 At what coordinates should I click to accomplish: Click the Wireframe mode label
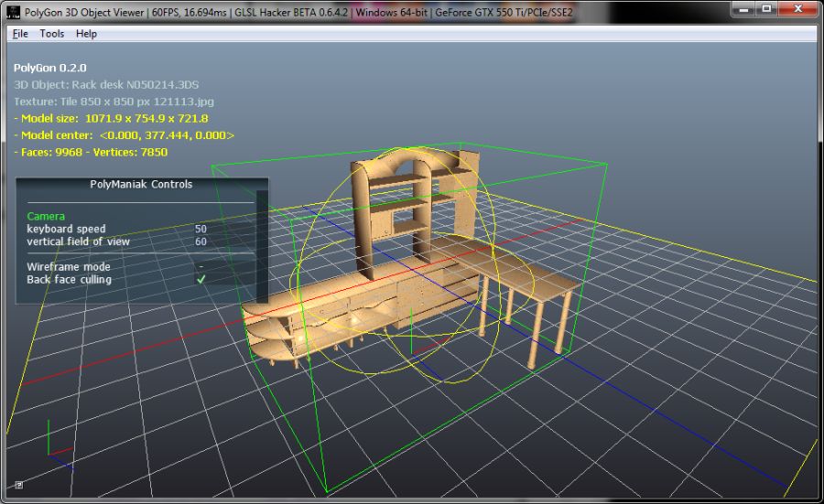(69, 267)
